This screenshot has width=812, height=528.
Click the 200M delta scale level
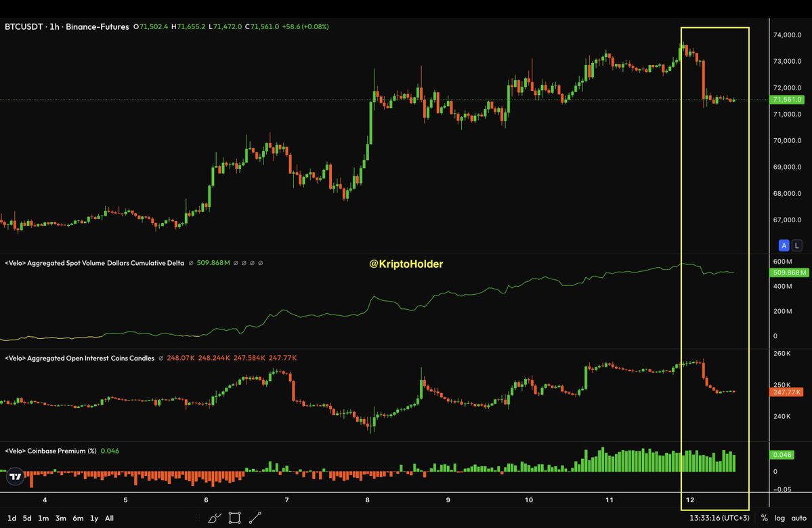coord(782,311)
